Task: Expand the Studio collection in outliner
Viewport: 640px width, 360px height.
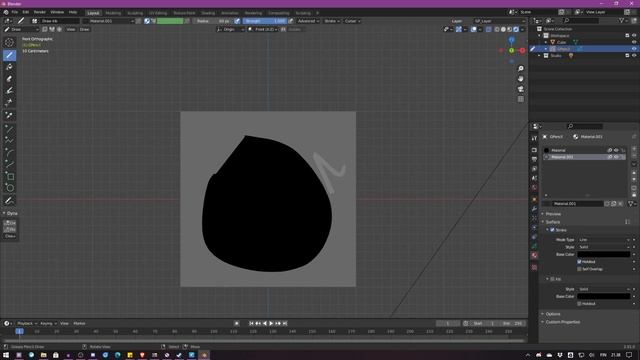Action: coord(539,56)
